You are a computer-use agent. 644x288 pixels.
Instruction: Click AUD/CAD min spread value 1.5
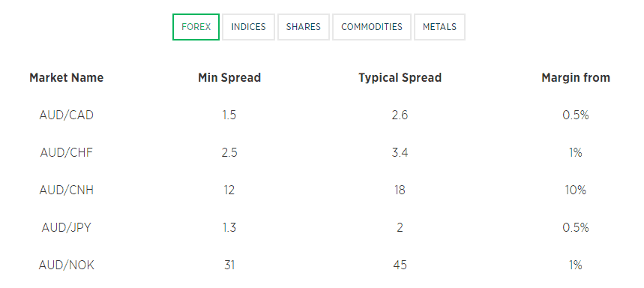(229, 115)
